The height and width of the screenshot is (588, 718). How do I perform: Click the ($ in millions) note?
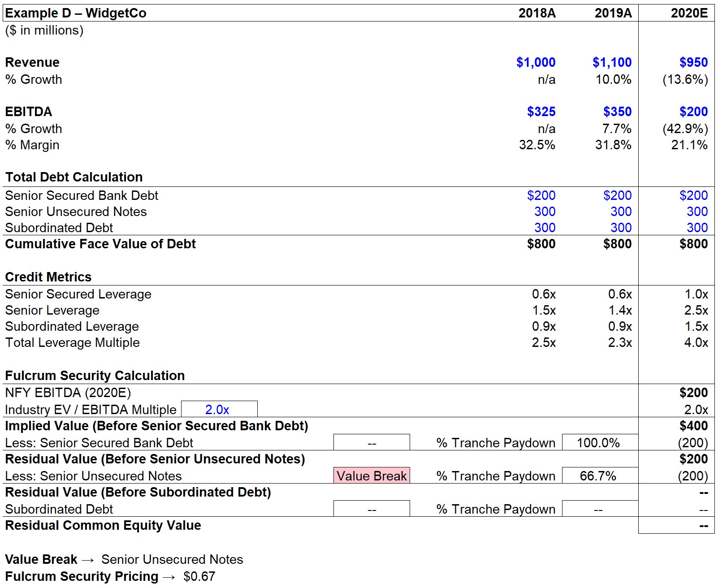[x=44, y=30]
